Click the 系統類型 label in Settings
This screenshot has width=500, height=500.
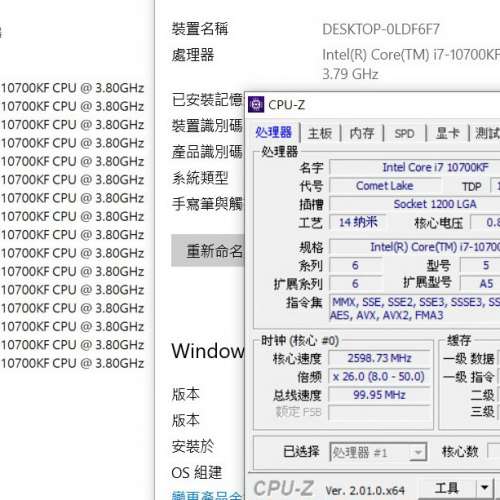click(x=200, y=178)
